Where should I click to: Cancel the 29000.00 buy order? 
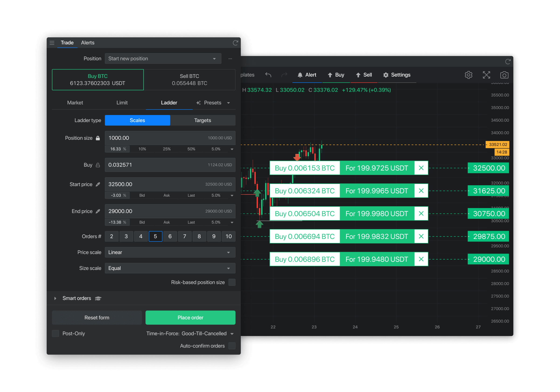click(421, 259)
